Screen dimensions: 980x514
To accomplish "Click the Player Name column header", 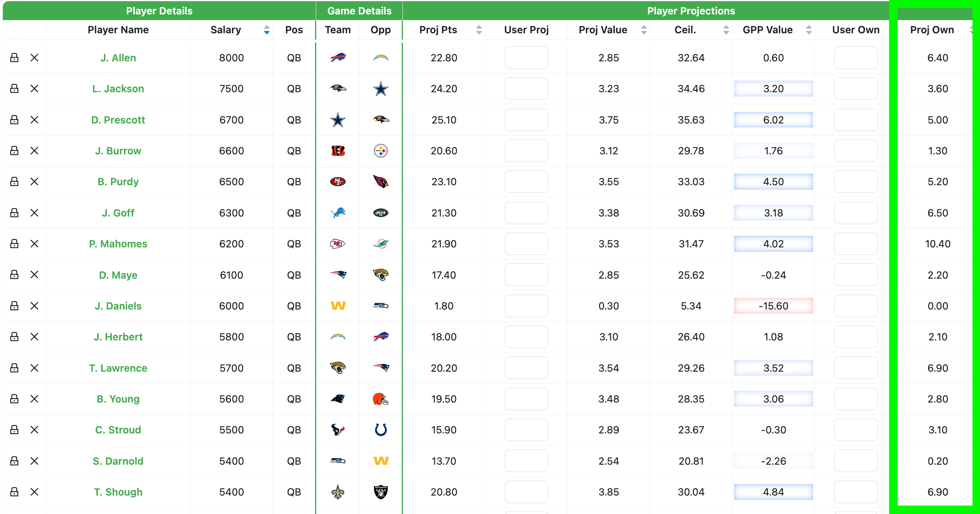I will (x=118, y=30).
